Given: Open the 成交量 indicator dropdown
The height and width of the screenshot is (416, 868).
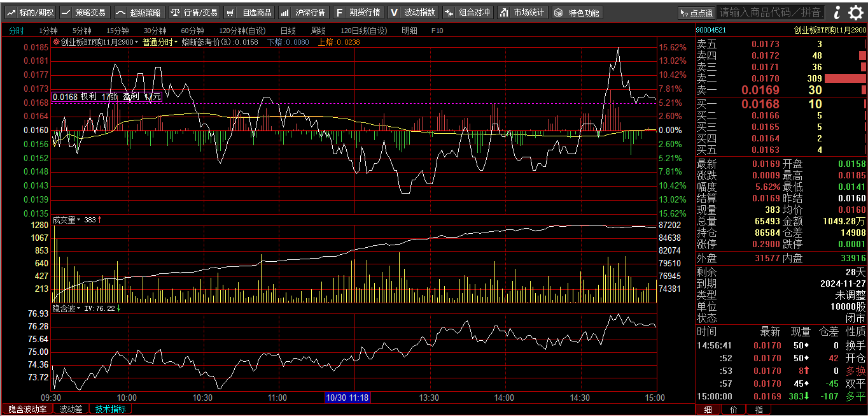Looking at the screenshot, I should 67,220.
